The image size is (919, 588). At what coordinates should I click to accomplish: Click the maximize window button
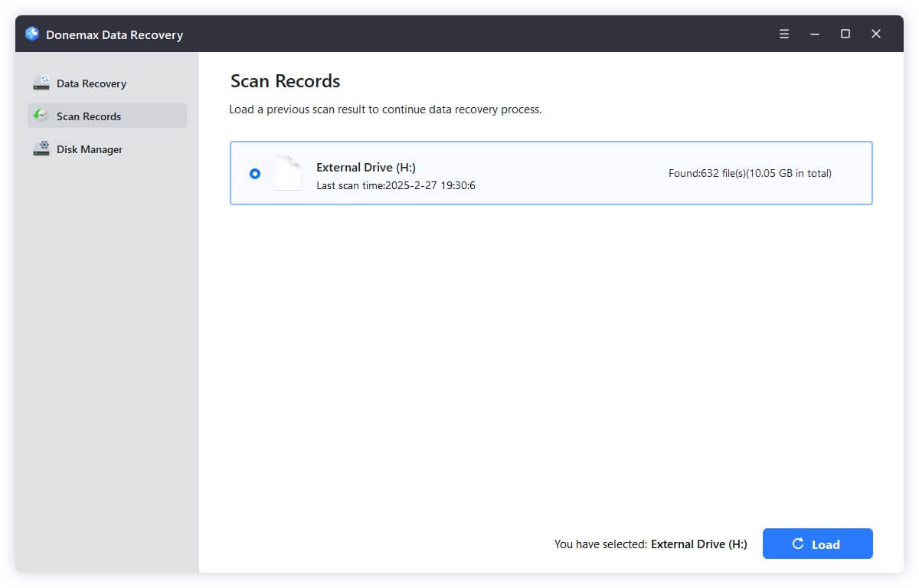[x=845, y=34]
